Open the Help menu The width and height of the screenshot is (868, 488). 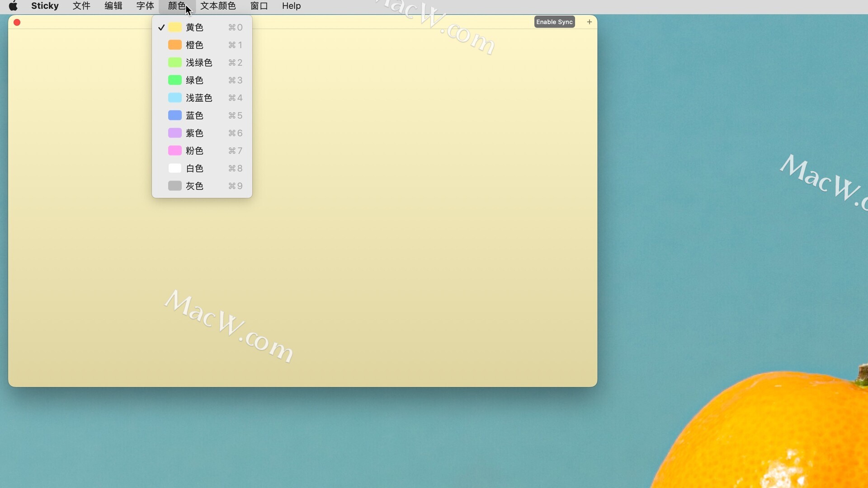(x=291, y=6)
